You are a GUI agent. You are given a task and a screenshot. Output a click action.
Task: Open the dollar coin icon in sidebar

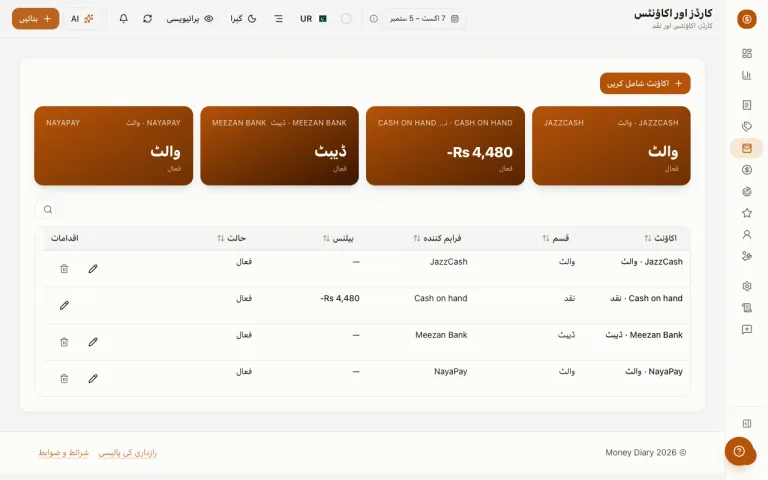(x=746, y=170)
